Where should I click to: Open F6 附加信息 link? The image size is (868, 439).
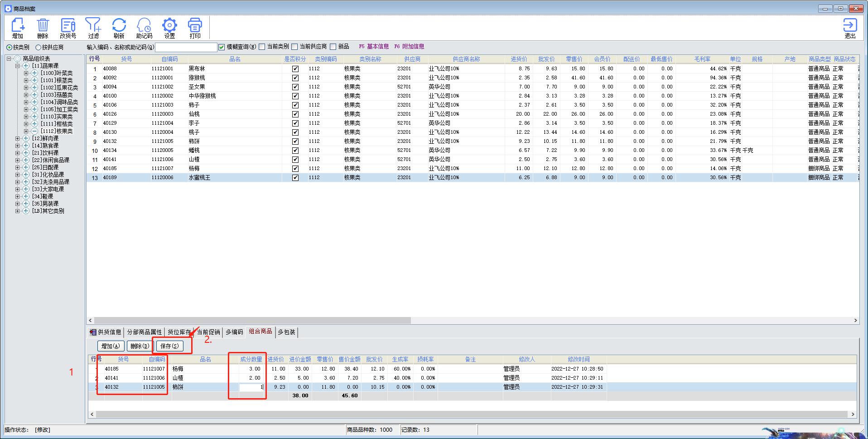409,46
